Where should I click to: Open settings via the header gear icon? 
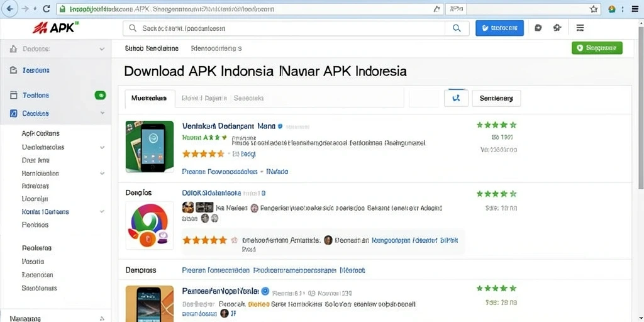pos(557,28)
